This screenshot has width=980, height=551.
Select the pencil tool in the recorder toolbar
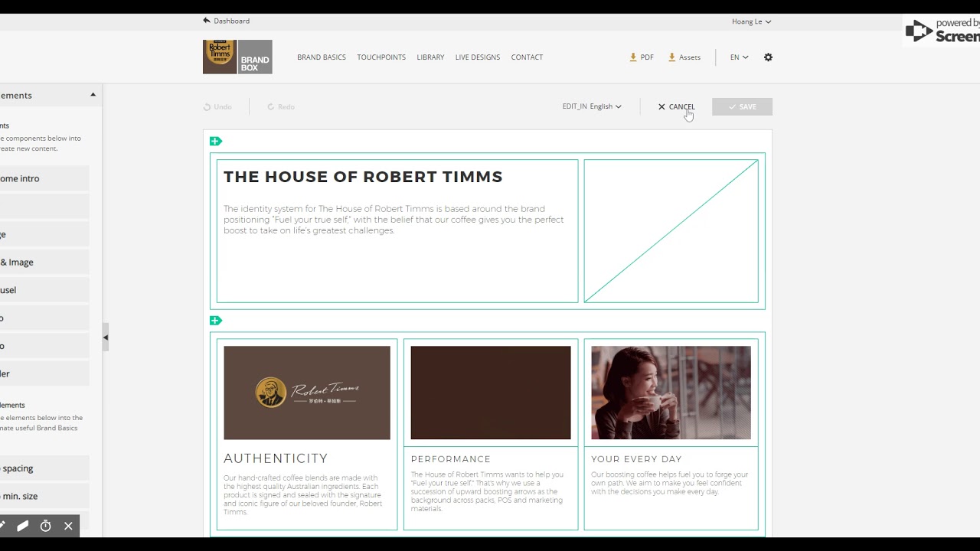pyautogui.click(x=2, y=526)
